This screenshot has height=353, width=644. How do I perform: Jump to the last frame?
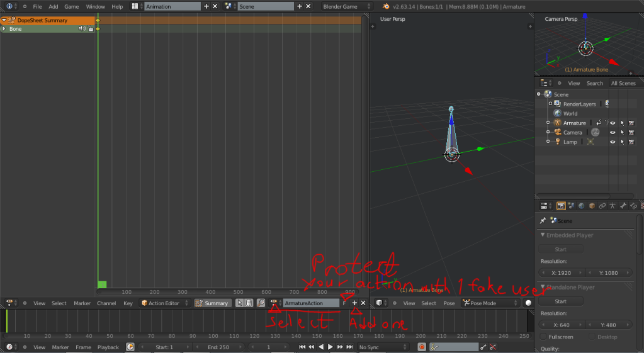(x=349, y=347)
